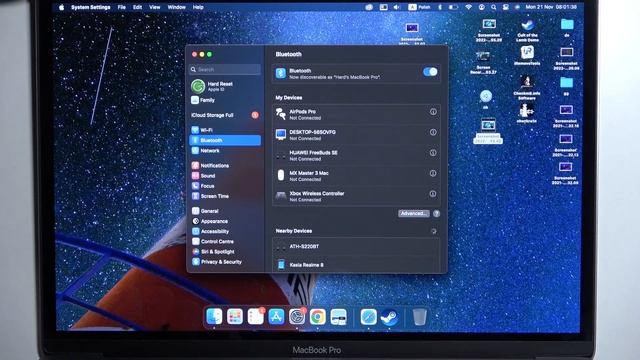This screenshot has height=360, width=640.
Task: Click the battery icon in menu bar
Action: [x=453, y=7]
